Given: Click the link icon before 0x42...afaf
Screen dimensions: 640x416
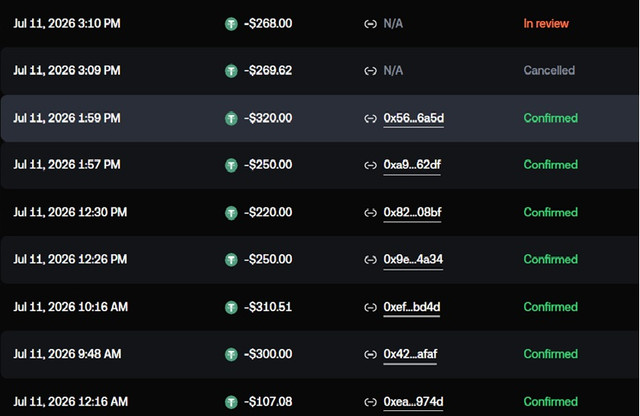Looking at the screenshot, I should pyautogui.click(x=370, y=354).
